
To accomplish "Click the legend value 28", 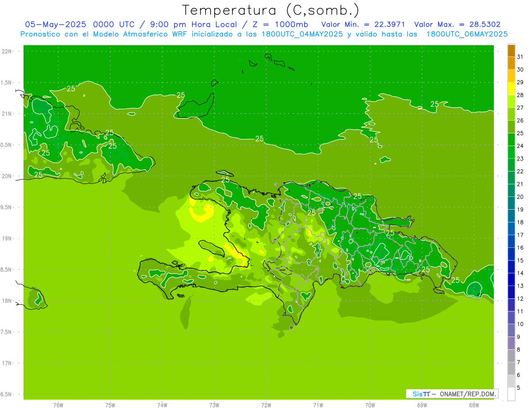I will 520,95.
